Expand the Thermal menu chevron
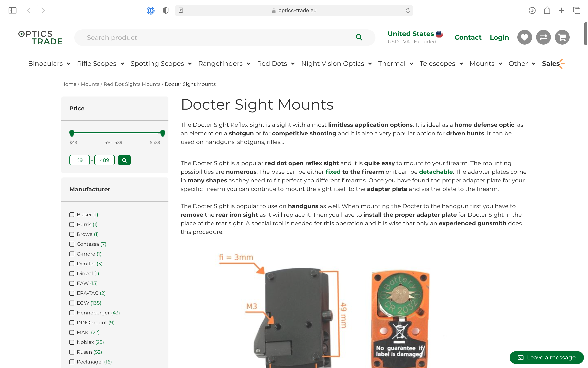Viewport: 588px width, 368px height. point(411,64)
